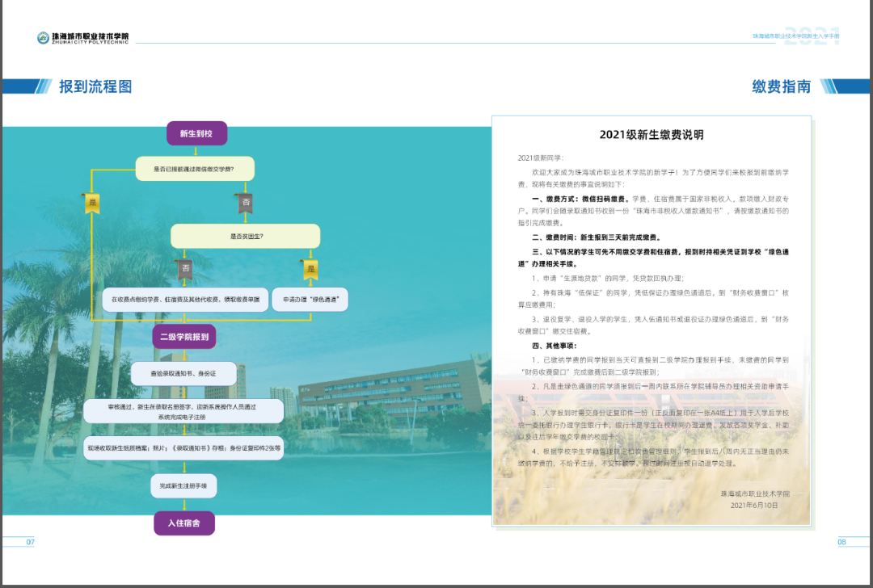Click the 查验录取通知书、身份证 step box
Viewport: 873px width, 588px height.
[x=184, y=372]
